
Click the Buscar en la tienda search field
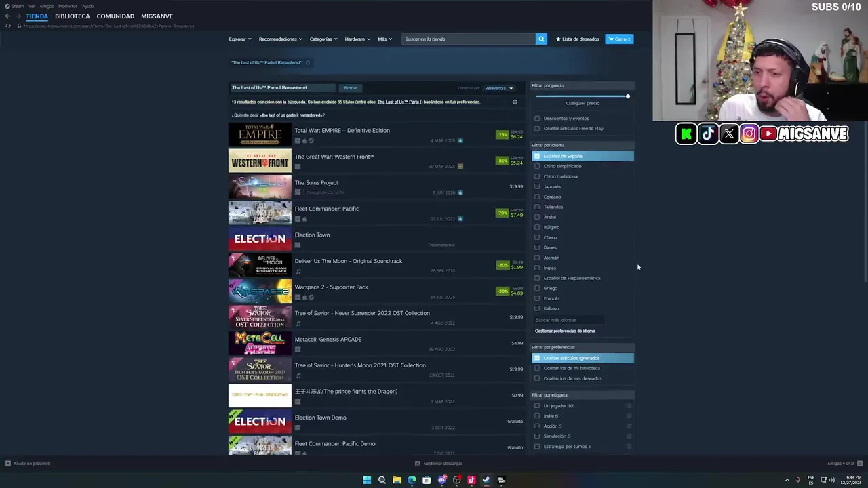tap(468, 39)
